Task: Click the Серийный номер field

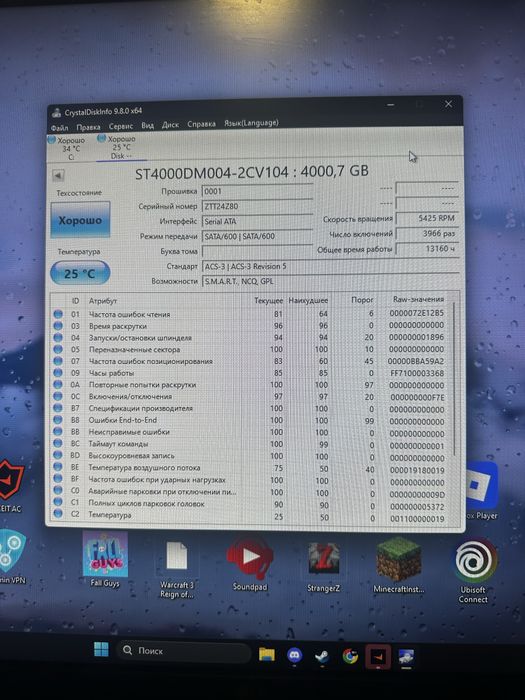Action: click(x=257, y=207)
